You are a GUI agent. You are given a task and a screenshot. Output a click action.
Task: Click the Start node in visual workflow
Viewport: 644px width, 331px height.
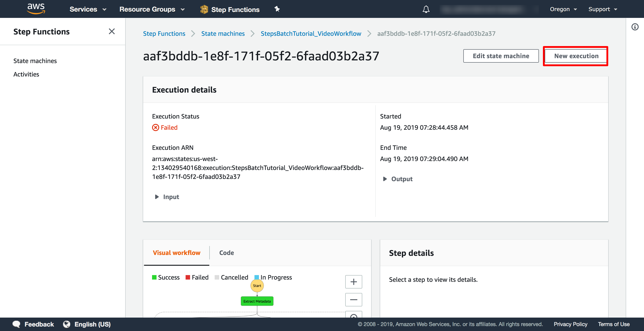pos(257,286)
